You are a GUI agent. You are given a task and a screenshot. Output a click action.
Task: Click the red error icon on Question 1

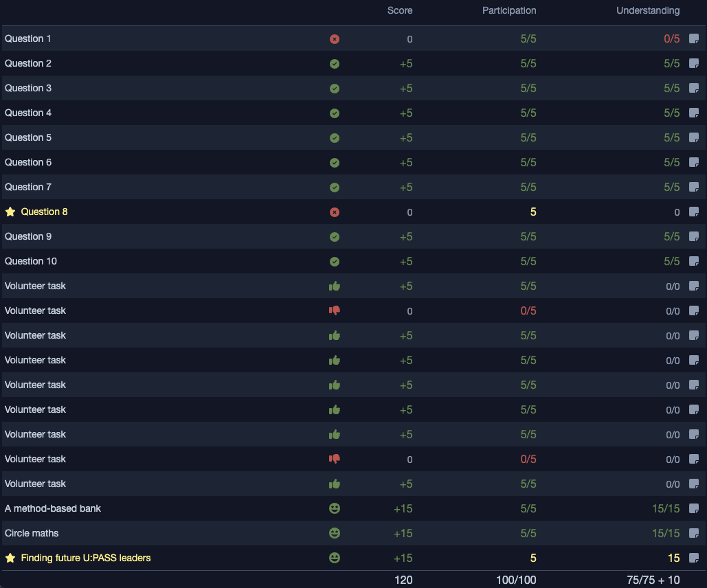[335, 39]
